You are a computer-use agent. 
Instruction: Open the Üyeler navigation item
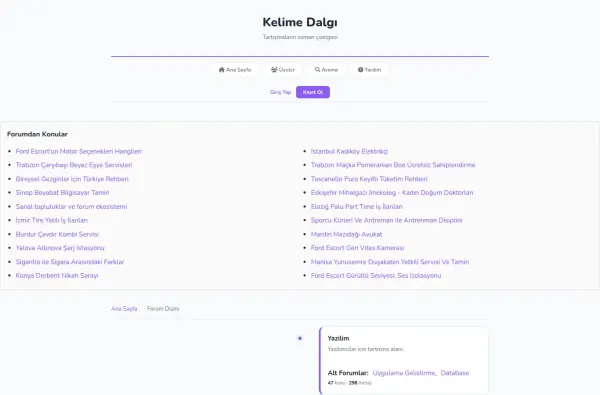click(283, 70)
